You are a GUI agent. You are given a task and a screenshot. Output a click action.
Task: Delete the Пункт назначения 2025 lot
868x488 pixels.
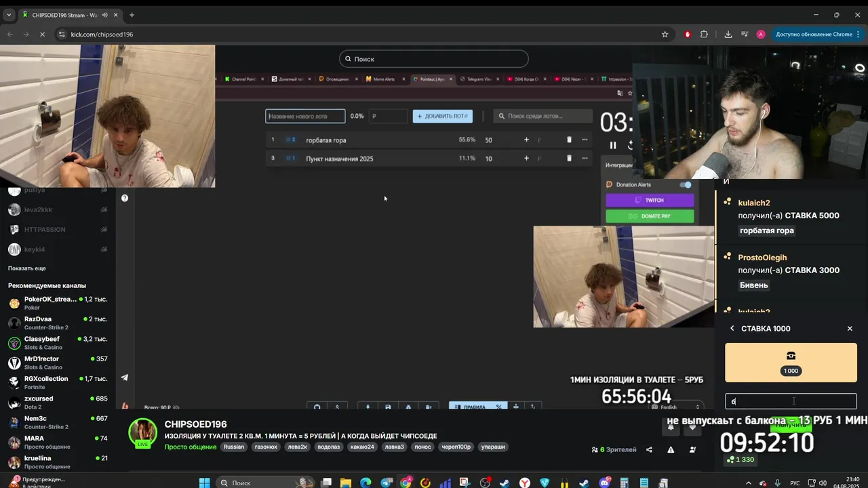point(569,158)
